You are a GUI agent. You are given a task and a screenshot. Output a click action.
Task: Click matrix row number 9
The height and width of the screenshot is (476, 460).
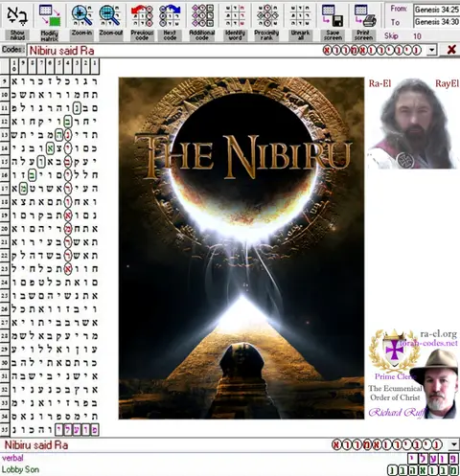[5, 81]
